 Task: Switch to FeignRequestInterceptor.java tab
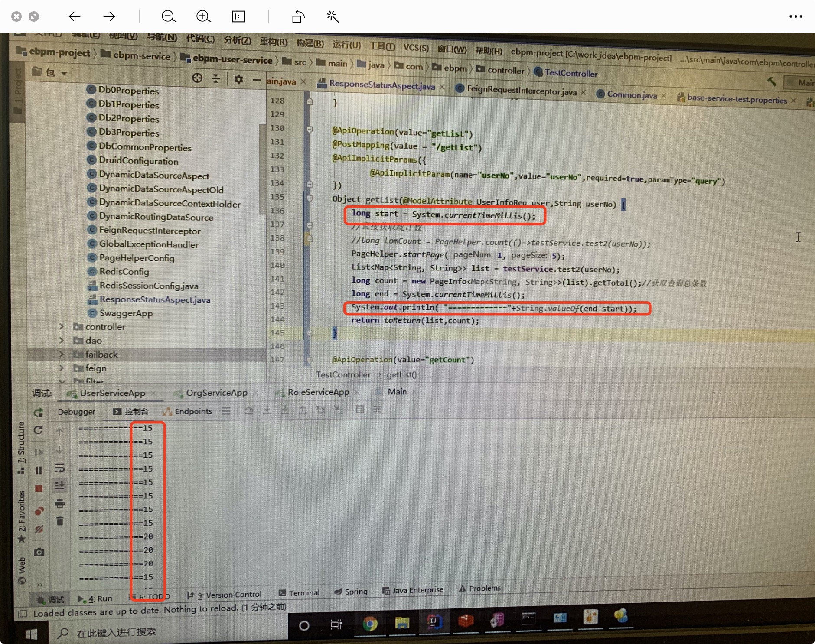pos(522,91)
